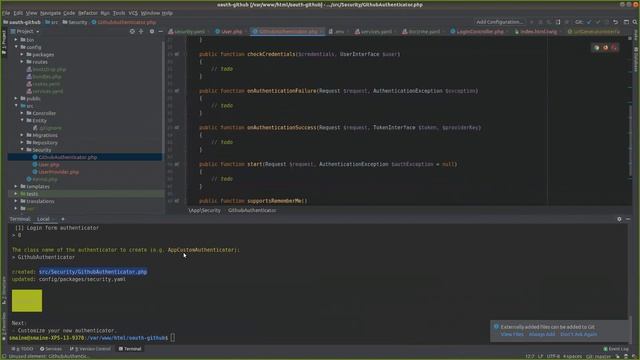Toggle the Services tool window button
This screenshot has height=360, width=640.
pos(51,349)
